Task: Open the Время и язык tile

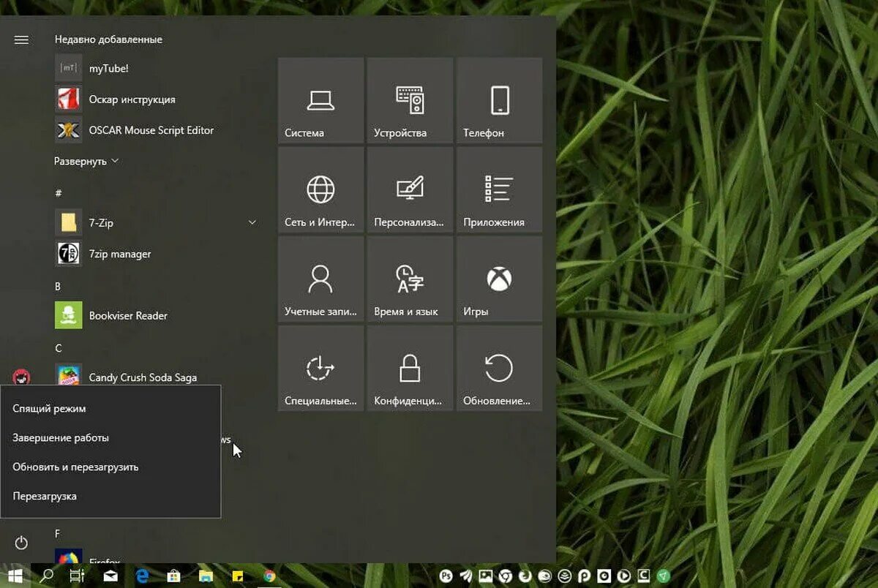Action: point(410,279)
